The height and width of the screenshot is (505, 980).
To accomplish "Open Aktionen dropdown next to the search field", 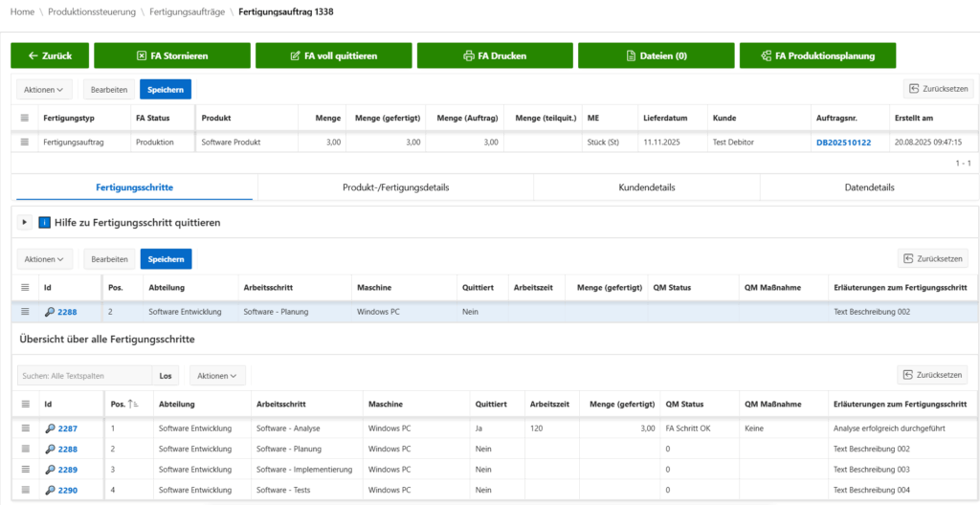I will point(217,376).
